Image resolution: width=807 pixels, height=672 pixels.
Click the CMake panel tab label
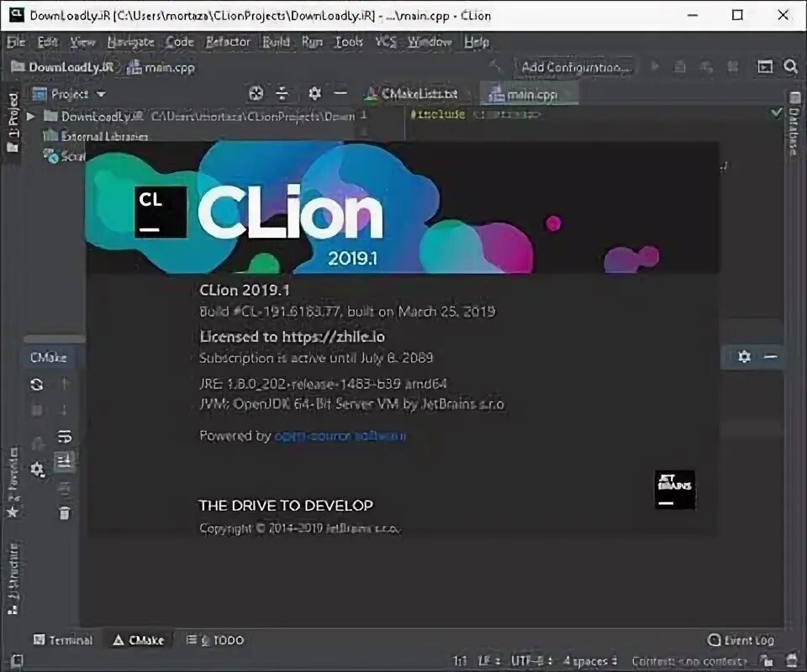[49, 357]
